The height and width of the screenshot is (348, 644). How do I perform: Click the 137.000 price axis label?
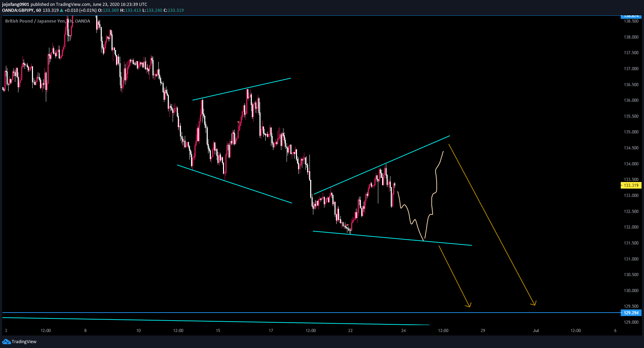(631, 69)
